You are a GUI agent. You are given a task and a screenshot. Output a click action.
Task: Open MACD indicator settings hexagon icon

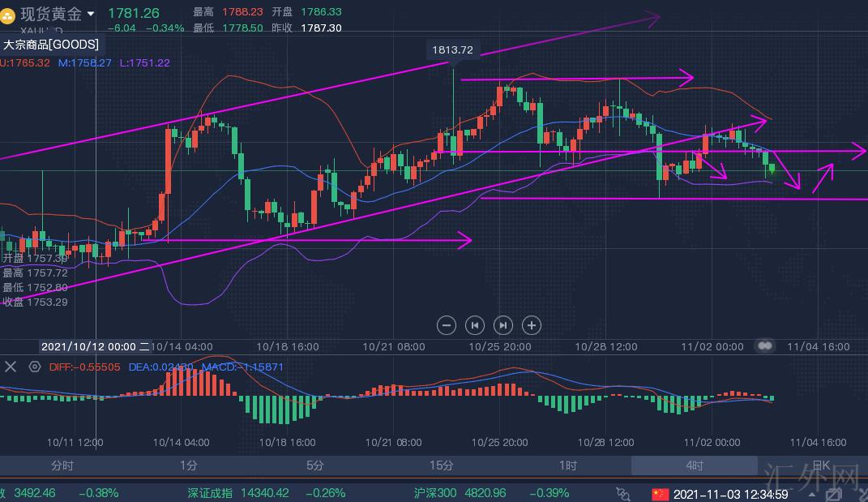click(34, 367)
